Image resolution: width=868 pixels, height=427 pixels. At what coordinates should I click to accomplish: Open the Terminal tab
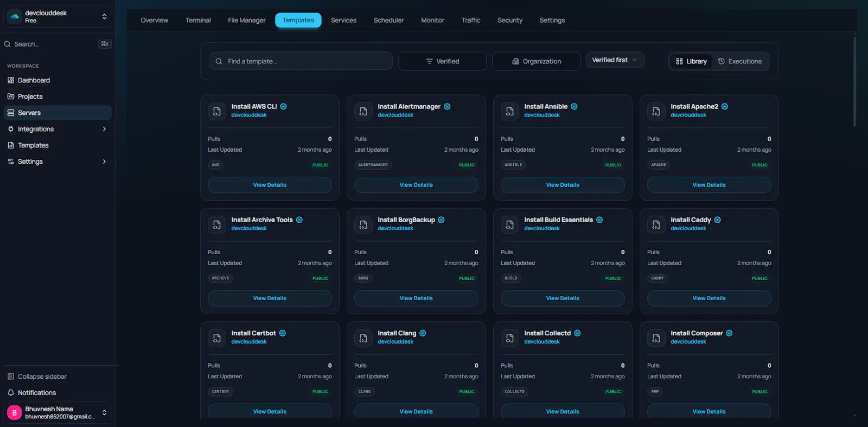pyautogui.click(x=198, y=20)
